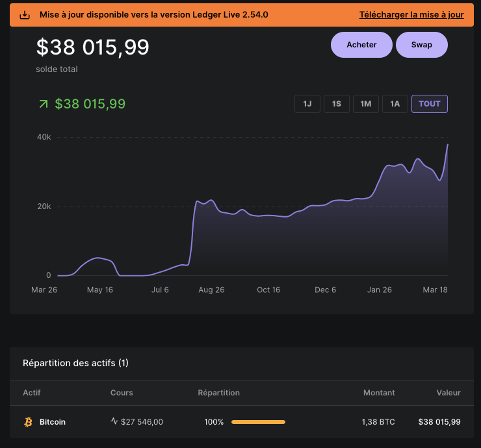Image resolution: width=481 pixels, height=448 pixels.
Task: Click the Actif column header
Action: pyautogui.click(x=32, y=393)
